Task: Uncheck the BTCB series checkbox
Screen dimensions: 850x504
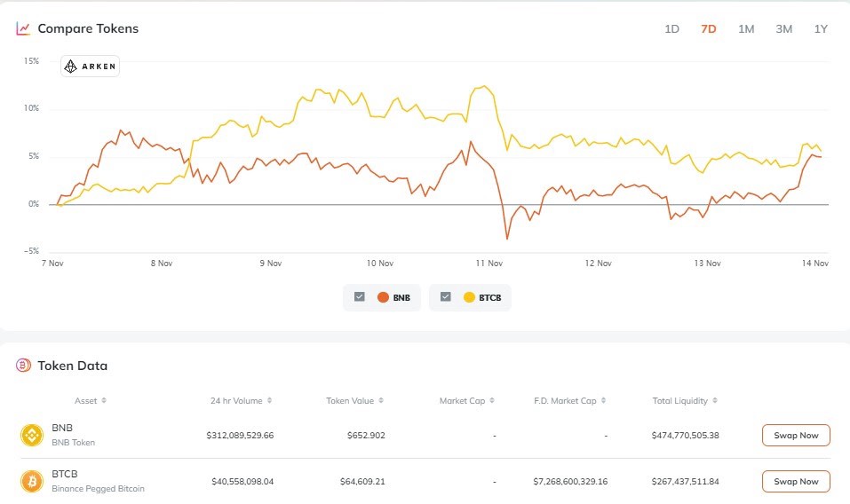Action: pyautogui.click(x=446, y=296)
